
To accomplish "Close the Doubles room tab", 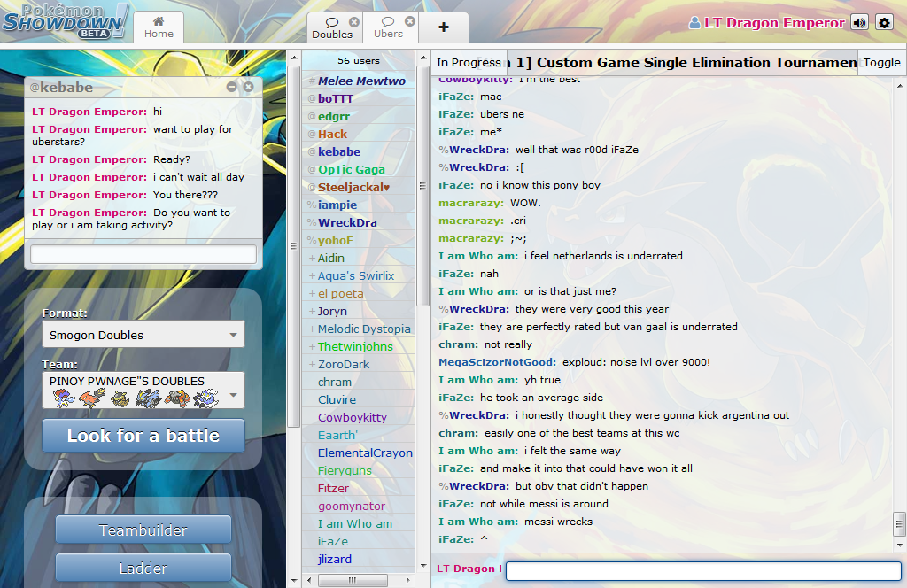I will pos(354,22).
